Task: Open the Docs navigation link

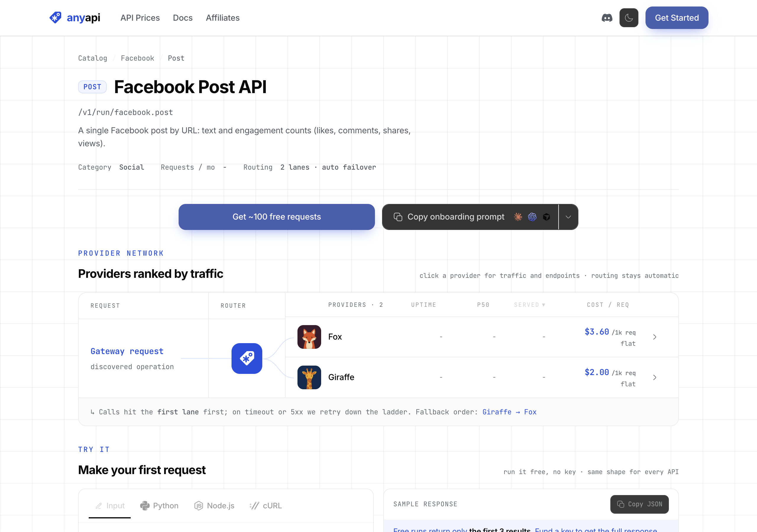Action: pos(183,18)
